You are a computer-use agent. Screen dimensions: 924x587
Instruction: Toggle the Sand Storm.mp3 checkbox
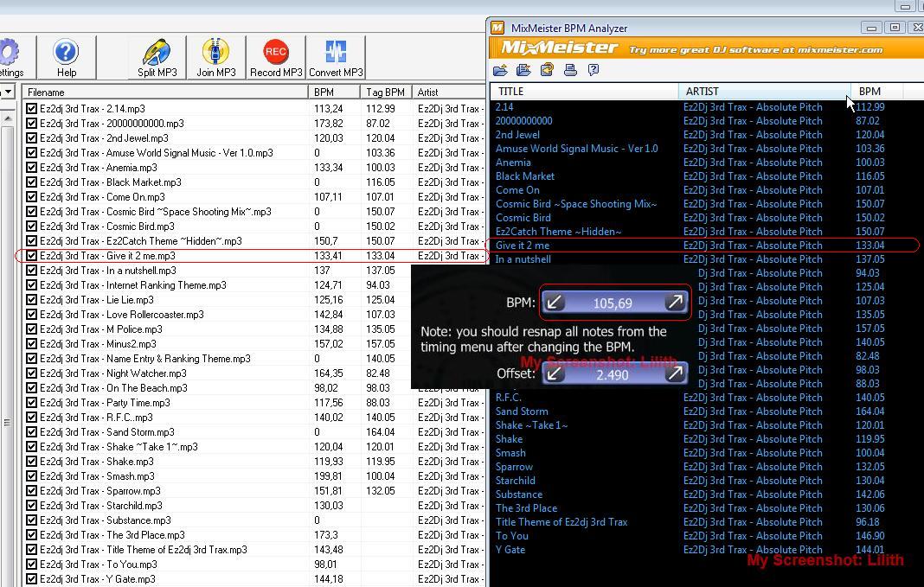[x=31, y=432]
